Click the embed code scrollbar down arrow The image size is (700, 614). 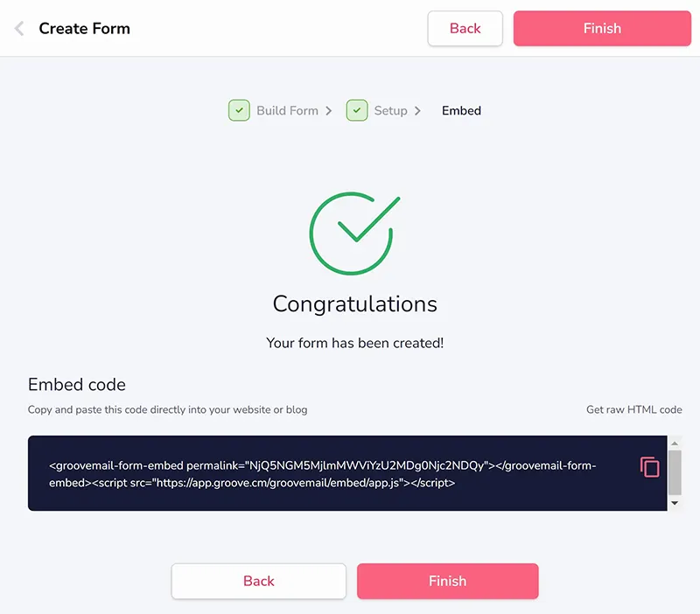coord(675,503)
